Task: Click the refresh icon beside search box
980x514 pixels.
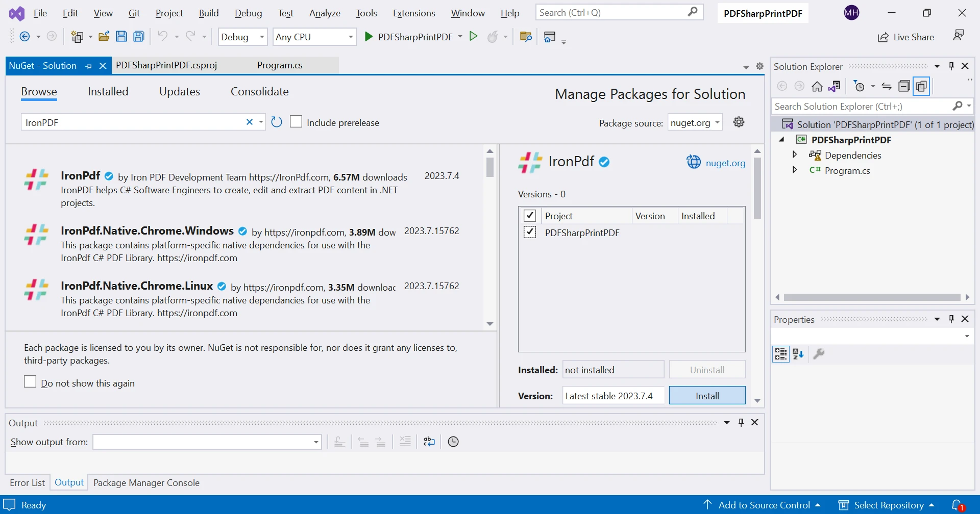Action: click(277, 122)
